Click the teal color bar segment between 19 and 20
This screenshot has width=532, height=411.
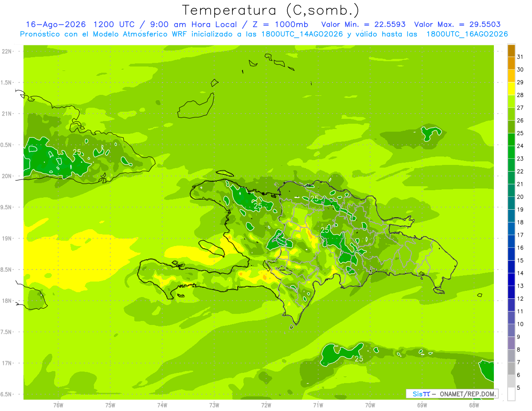tap(511, 203)
